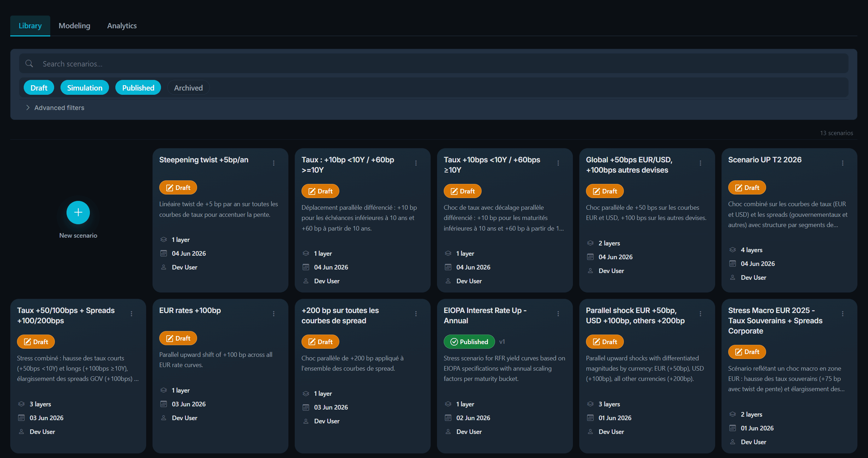The image size is (868, 458).
Task: Open options menu for Parallel shock EUR +50bp card
Action: (x=700, y=314)
